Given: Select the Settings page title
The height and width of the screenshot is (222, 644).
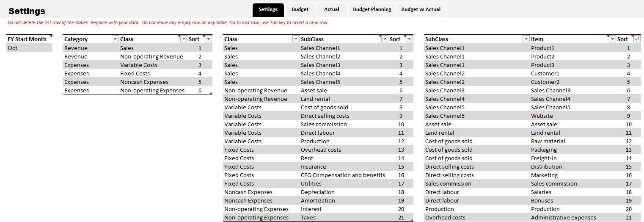Looking at the screenshot, I should coord(27,11).
